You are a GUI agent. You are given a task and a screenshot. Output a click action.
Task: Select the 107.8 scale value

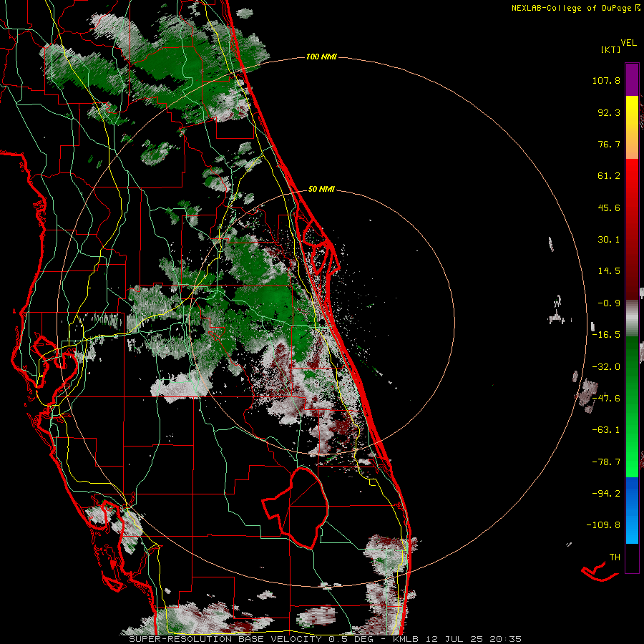(x=606, y=80)
